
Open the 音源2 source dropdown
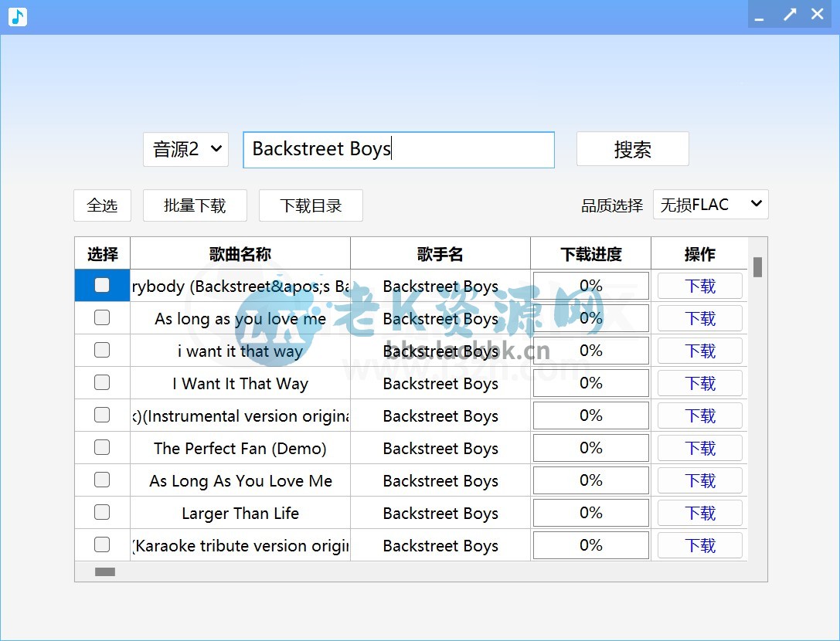coord(186,149)
